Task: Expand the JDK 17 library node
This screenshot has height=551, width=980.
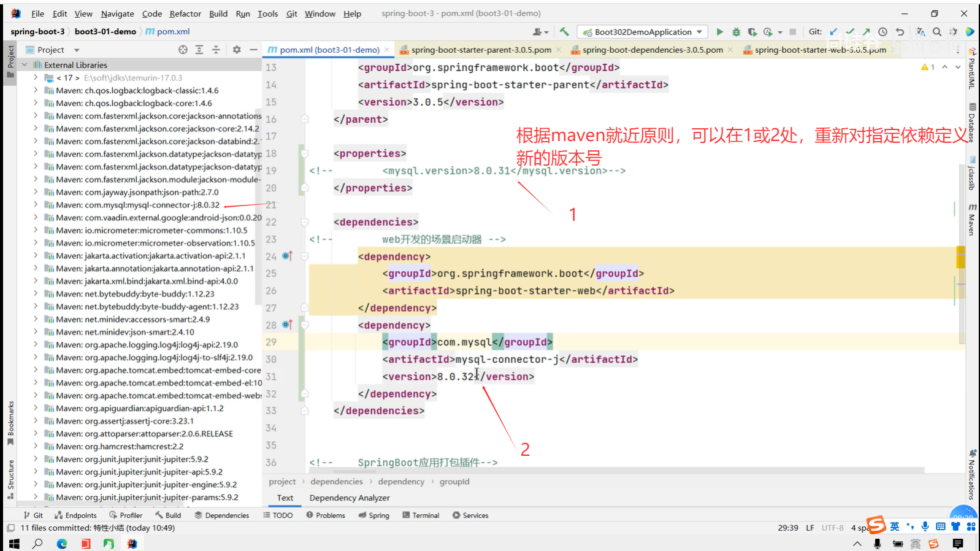Action: [36, 78]
